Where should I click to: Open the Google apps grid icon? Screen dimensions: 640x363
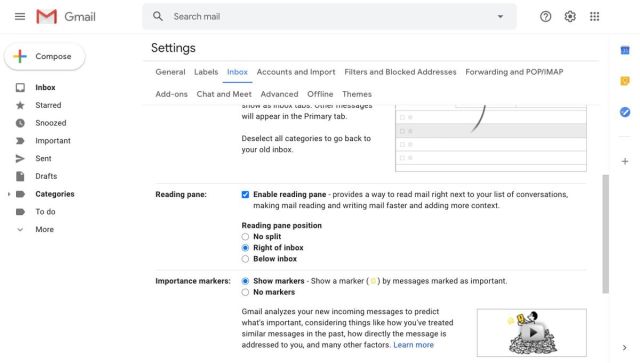(x=594, y=16)
